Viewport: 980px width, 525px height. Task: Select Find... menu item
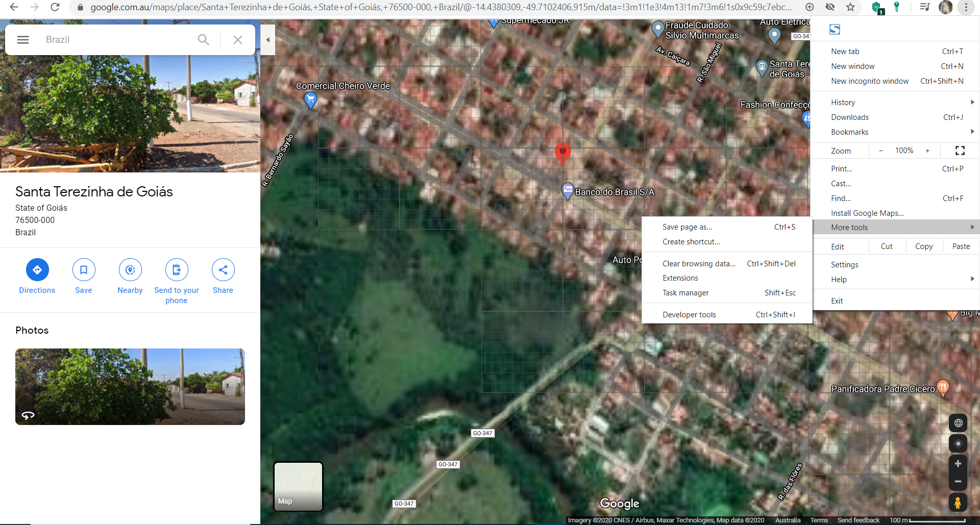895,198
